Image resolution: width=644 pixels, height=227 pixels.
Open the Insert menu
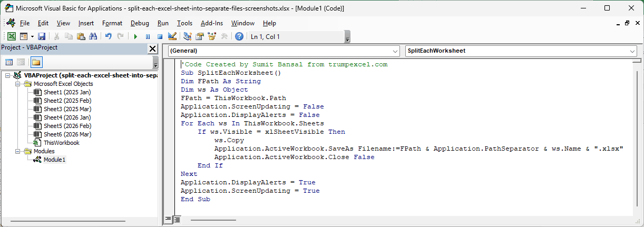point(86,23)
